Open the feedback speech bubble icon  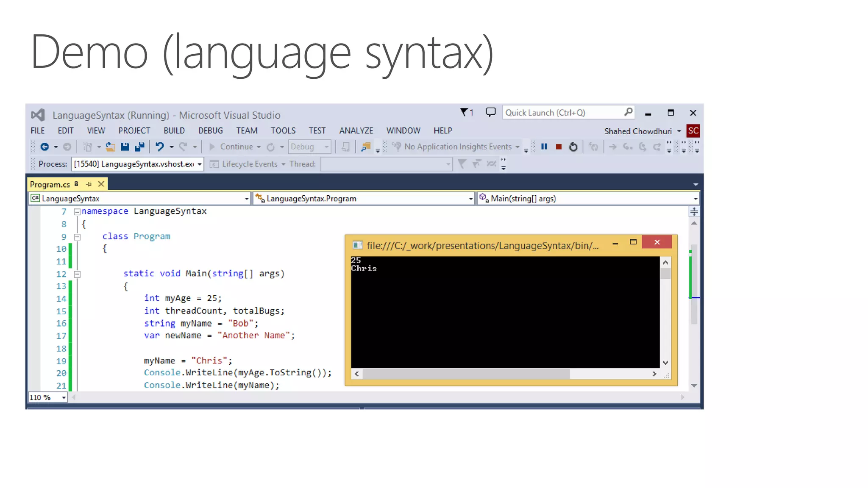point(490,112)
